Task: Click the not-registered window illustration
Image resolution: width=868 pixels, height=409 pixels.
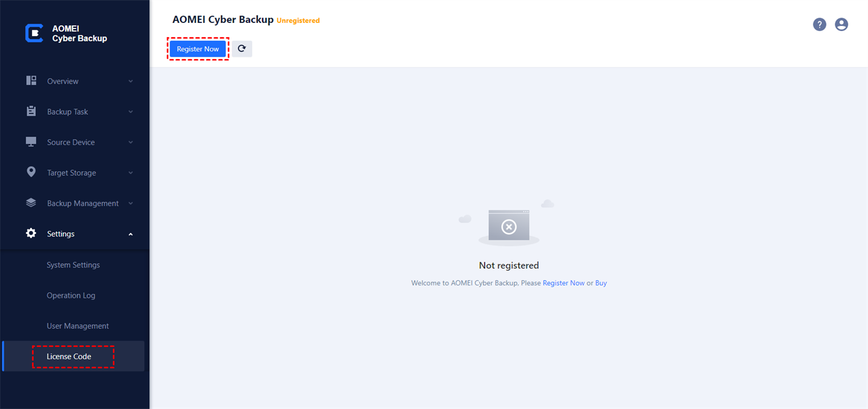Action: click(x=508, y=225)
